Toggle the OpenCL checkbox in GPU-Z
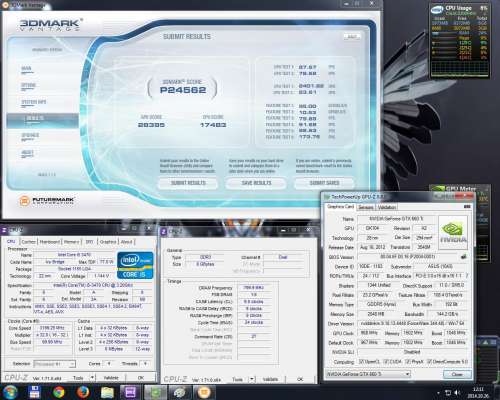Viewport: 500px width, 400px height. [361, 362]
